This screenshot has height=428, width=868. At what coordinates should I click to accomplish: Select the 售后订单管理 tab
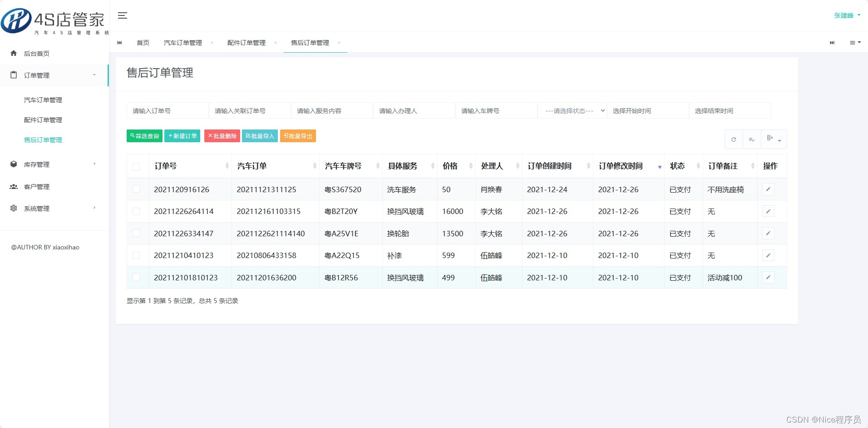310,43
